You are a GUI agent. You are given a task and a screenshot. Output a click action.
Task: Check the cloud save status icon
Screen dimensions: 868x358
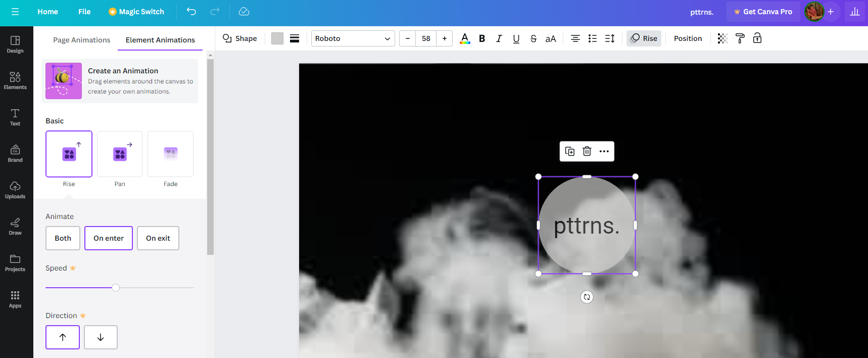coord(244,12)
